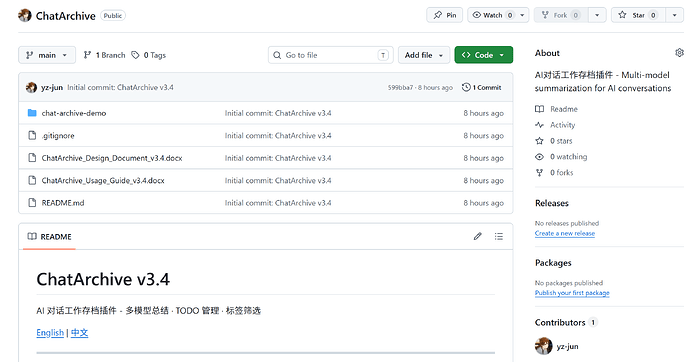Click file icon for ChatArchive_Usage_Guide_v3.4.docx

(x=32, y=180)
